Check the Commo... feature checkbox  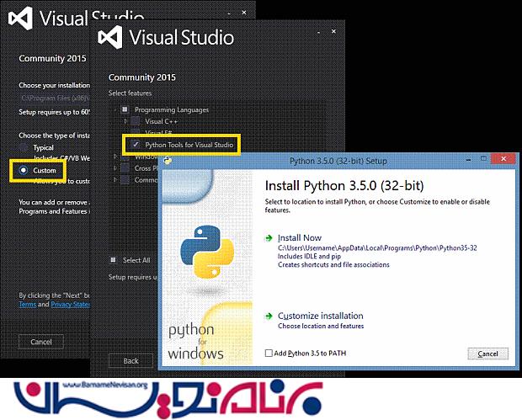(125, 180)
